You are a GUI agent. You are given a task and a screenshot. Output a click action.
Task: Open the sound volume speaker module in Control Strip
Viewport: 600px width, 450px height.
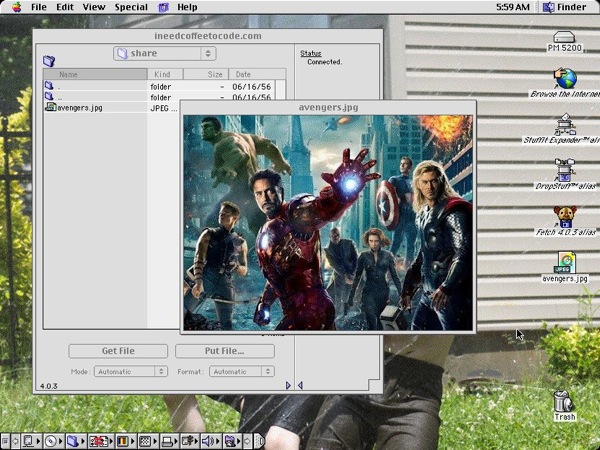(x=211, y=441)
